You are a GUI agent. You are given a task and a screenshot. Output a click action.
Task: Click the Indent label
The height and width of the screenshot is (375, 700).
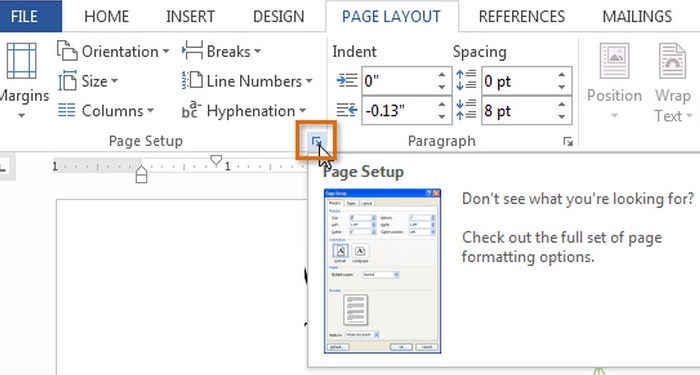(354, 52)
